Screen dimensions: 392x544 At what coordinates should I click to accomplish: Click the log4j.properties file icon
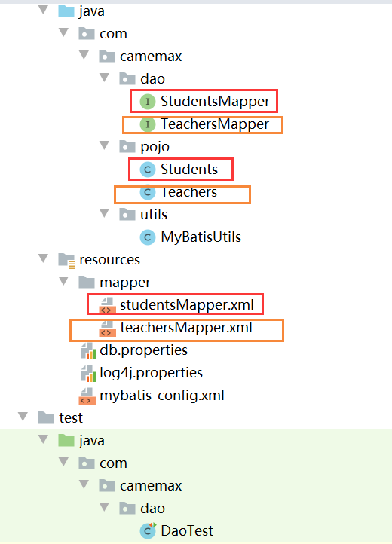[x=88, y=373]
